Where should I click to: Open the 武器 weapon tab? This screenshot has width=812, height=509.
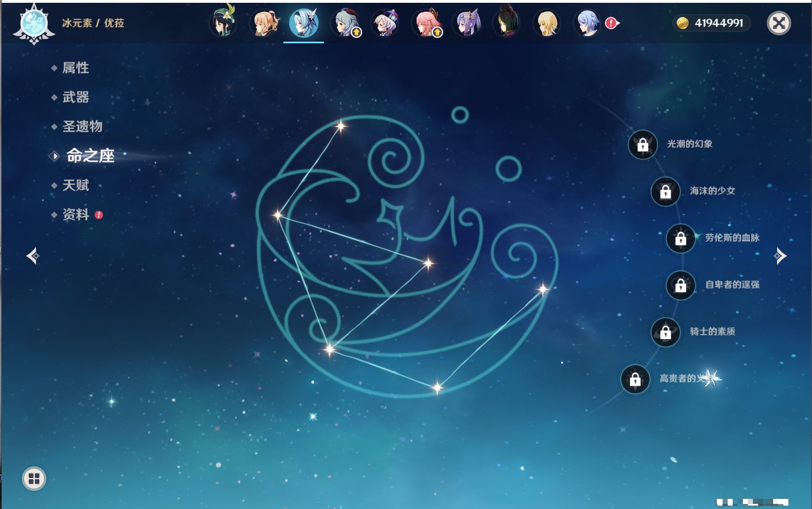click(75, 97)
